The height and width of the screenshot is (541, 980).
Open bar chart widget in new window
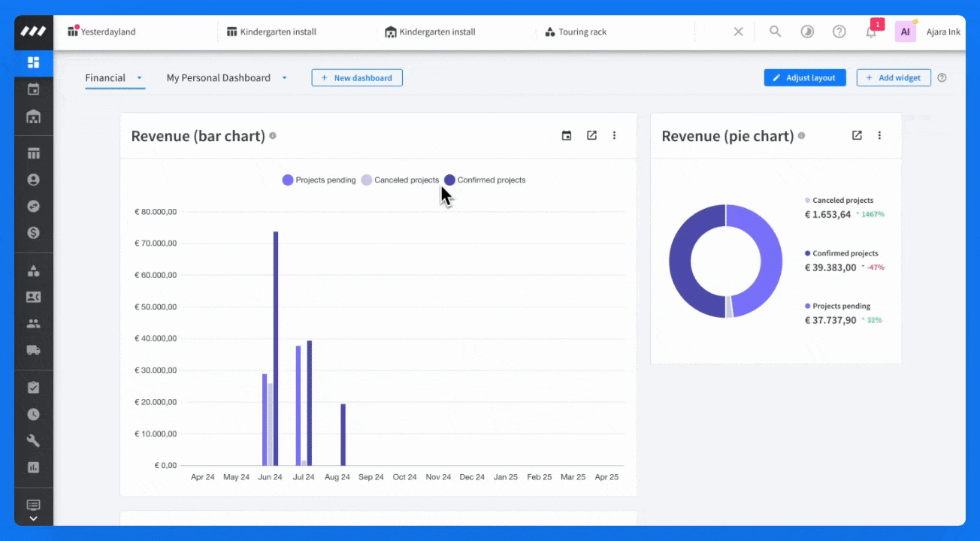pyautogui.click(x=591, y=135)
